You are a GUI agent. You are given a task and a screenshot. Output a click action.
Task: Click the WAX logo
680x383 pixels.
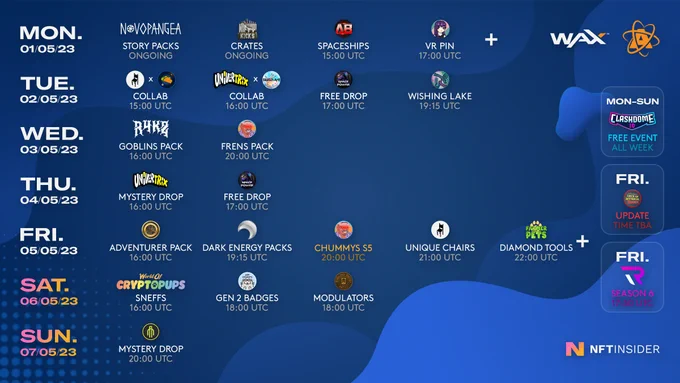tap(579, 39)
